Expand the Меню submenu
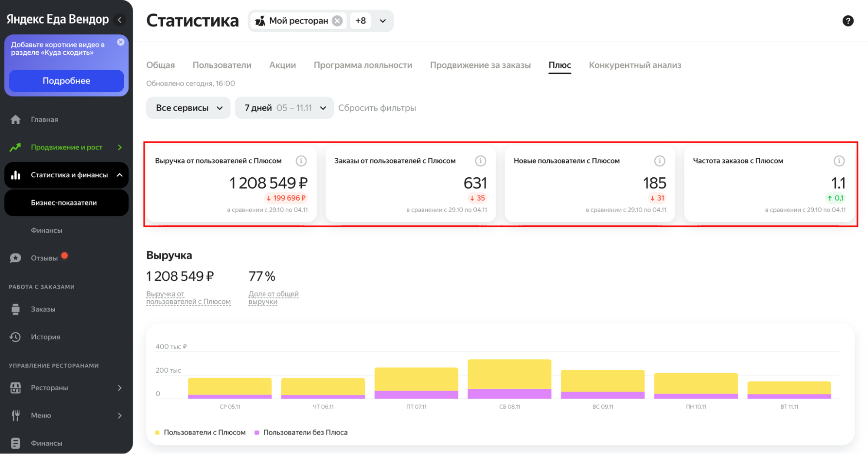Image resolution: width=868 pixels, height=454 pixels. point(120,415)
